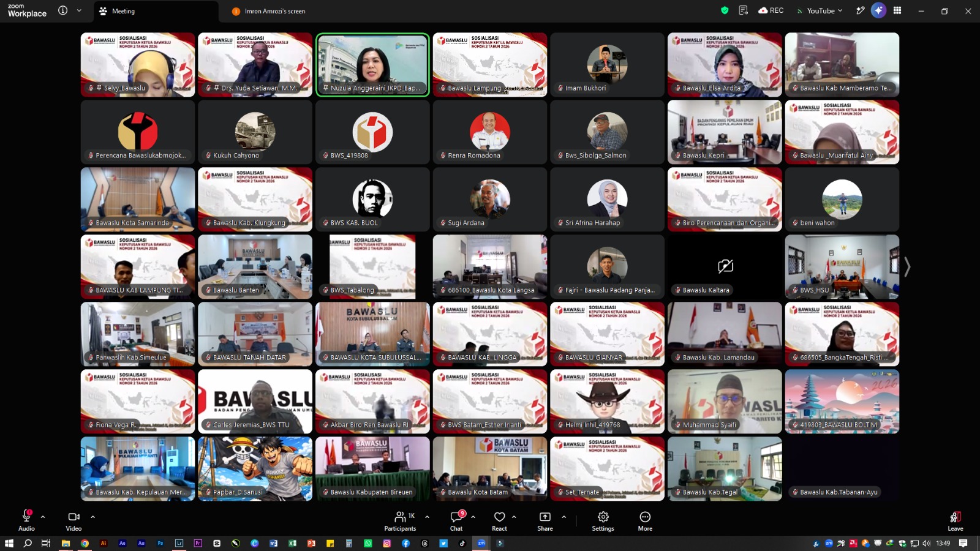980x551 pixels.
Task: Expand the Share options arrow
Action: [563, 517]
